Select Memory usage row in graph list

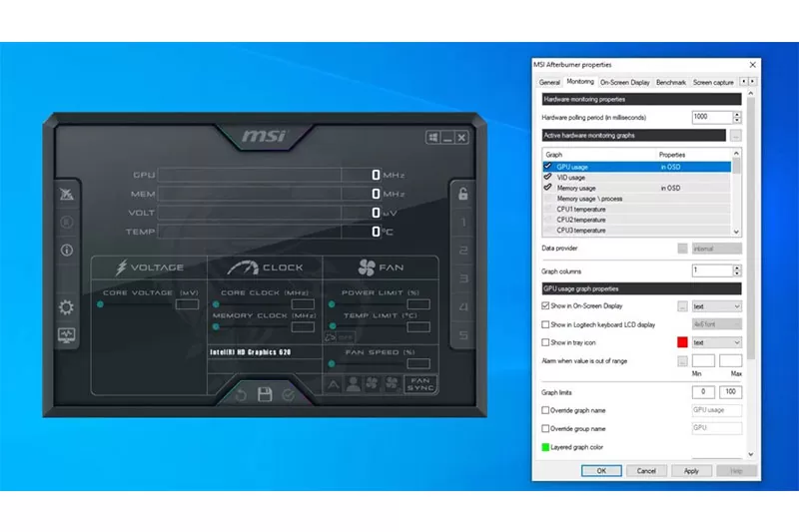click(576, 188)
